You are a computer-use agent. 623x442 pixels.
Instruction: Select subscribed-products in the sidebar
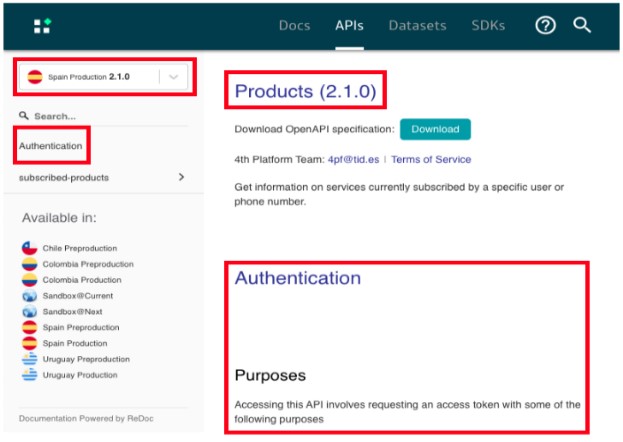(64, 178)
